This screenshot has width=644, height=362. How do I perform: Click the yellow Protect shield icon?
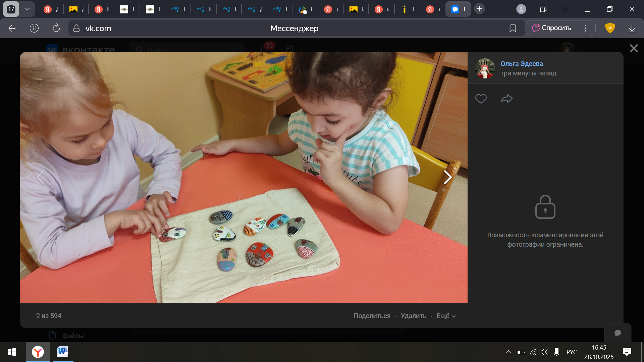pos(610,28)
